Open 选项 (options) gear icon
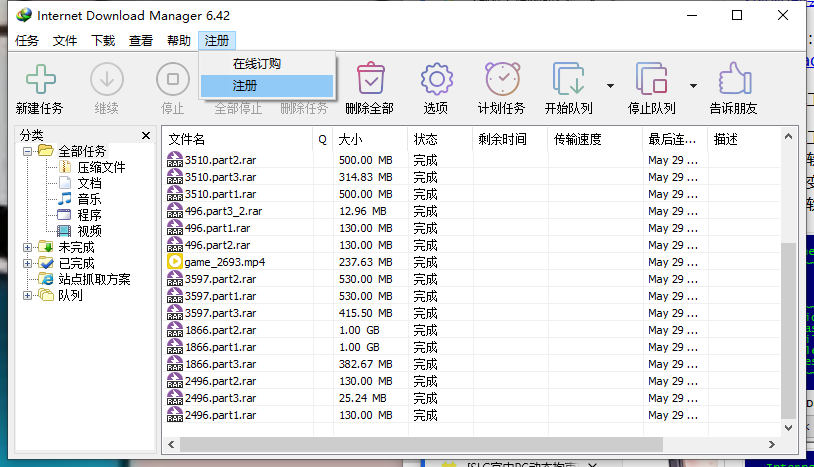The image size is (814, 467). (437, 79)
